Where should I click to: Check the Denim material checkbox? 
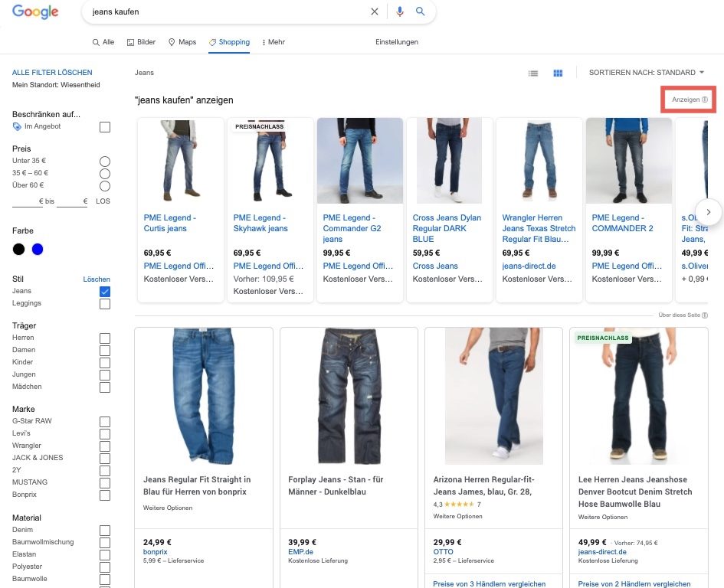(x=105, y=531)
